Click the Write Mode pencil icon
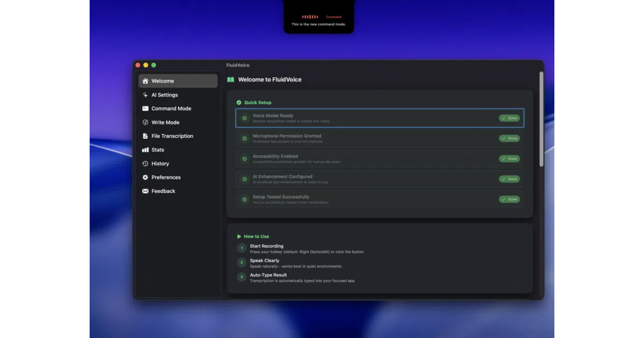 click(x=145, y=122)
